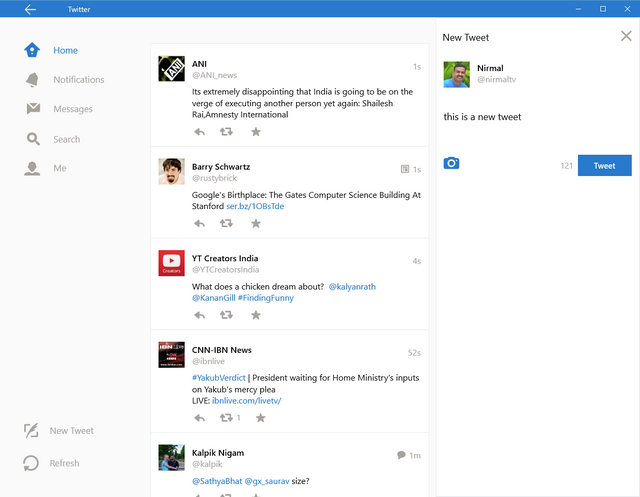Click the @ibnlive handle
The image size is (640, 497).
coord(209,361)
